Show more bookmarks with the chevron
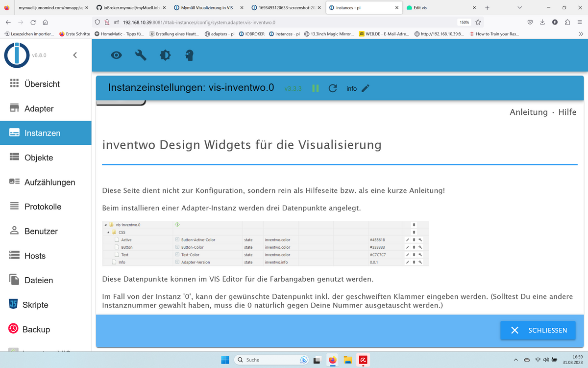This screenshot has width=588, height=368. 581,34
